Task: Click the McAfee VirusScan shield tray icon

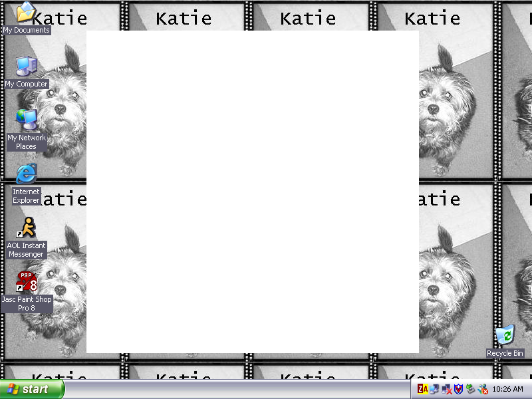Action: 458,389
